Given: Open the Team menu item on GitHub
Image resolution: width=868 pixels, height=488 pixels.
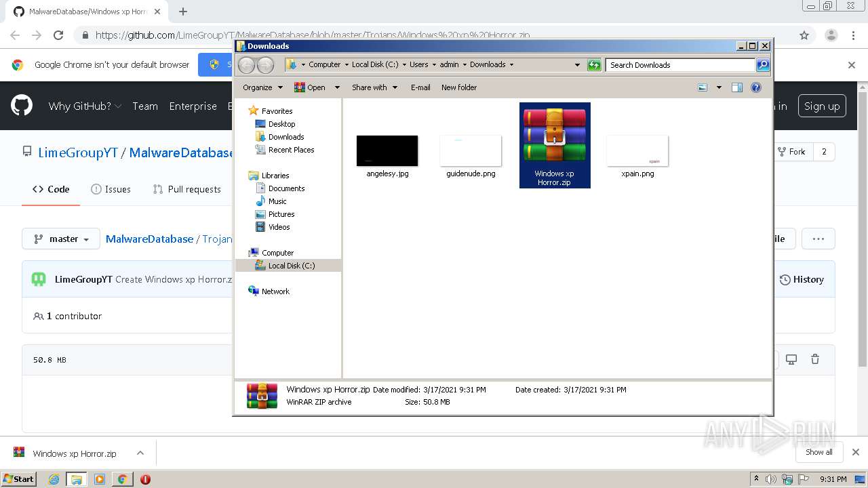Looking at the screenshot, I should point(145,106).
